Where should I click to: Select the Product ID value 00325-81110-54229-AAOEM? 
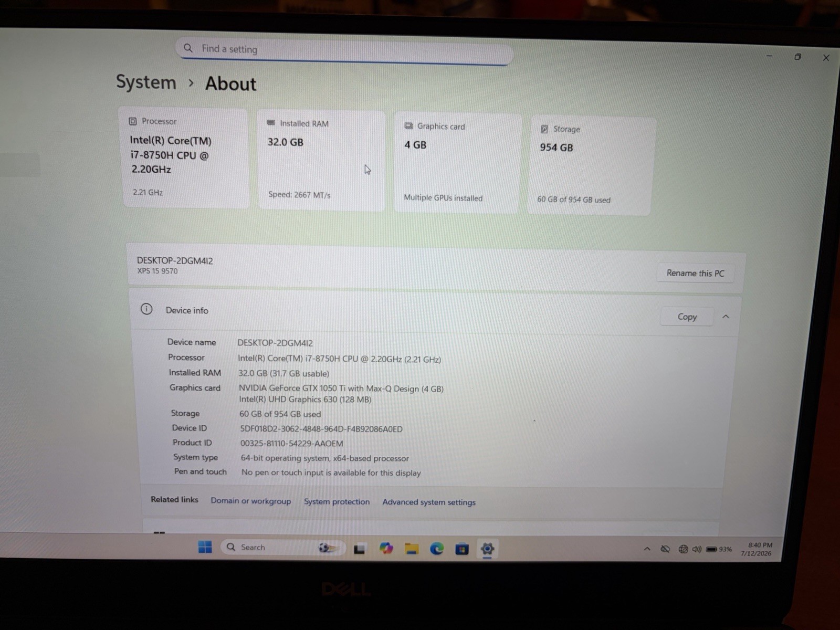[292, 444]
